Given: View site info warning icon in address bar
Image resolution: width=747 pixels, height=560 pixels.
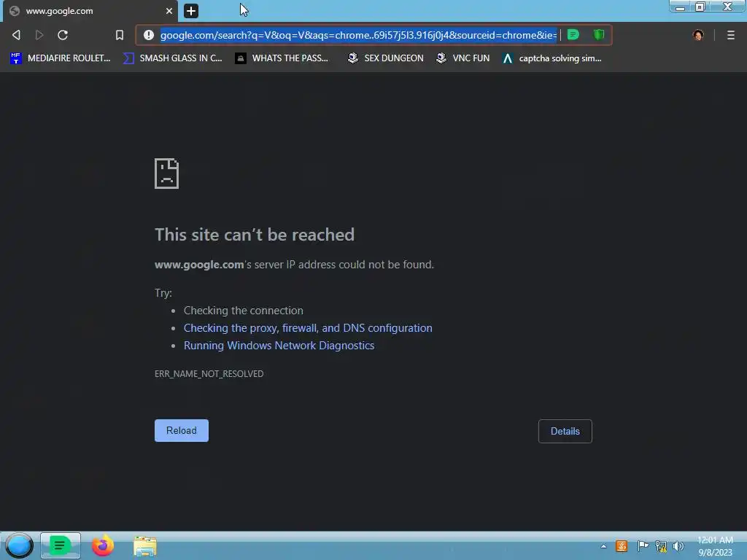Looking at the screenshot, I should [149, 35].
